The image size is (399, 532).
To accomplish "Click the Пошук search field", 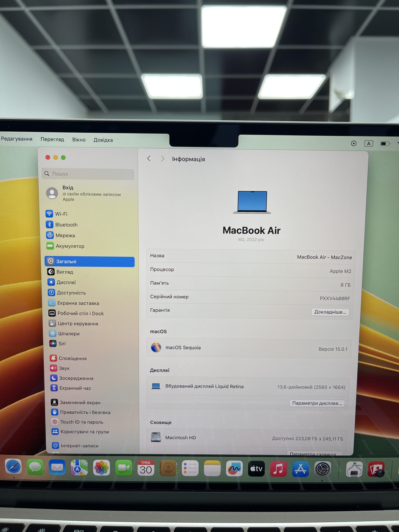I will (x=88, y=174).
